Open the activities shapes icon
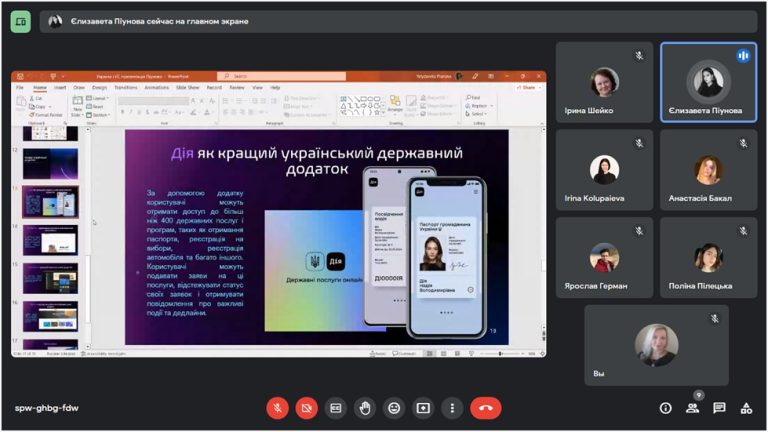 tap(746, 408)
